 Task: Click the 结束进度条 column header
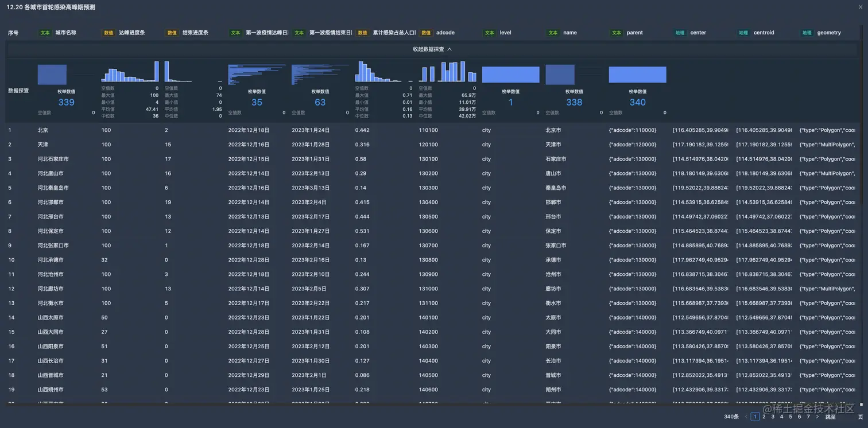click(x=196, y=33)
